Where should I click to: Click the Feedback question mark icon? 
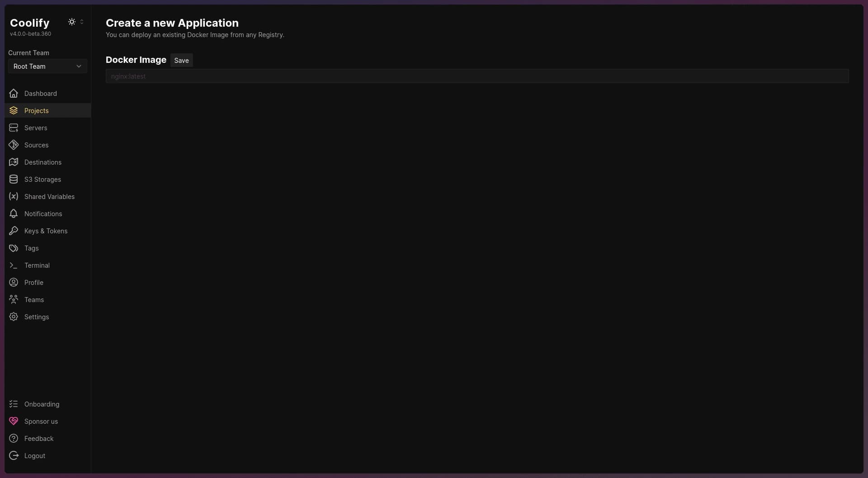pyautogui.click(x=14, y=438)
